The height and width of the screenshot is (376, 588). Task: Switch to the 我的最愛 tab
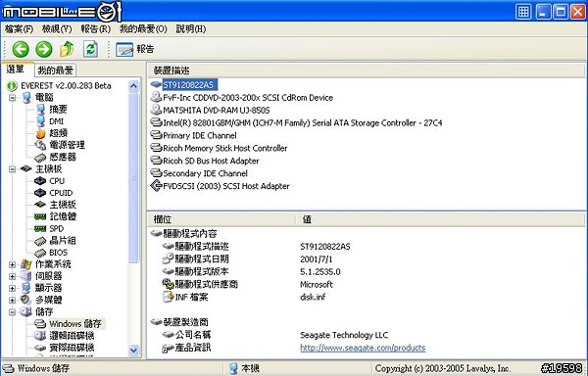coord(55,70)
